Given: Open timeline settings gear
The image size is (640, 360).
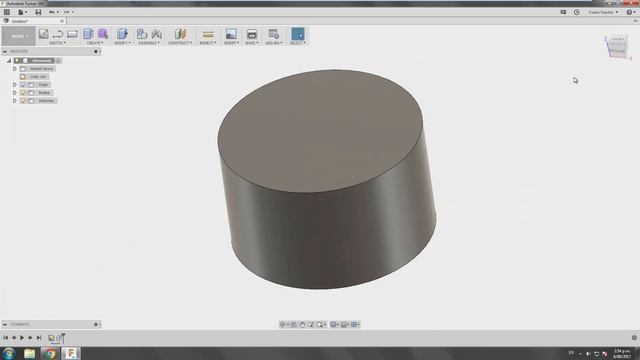Looking at the screenshot, I should pos(634,338).
